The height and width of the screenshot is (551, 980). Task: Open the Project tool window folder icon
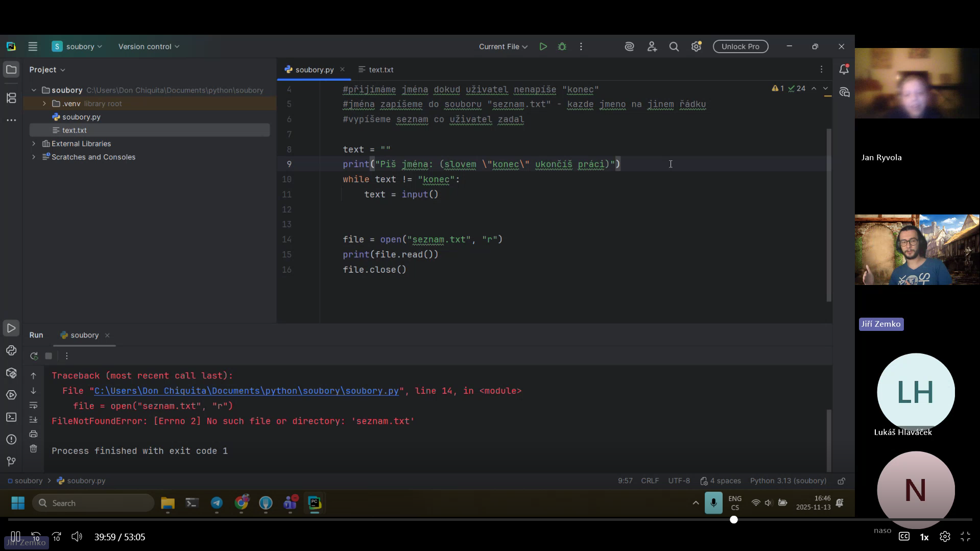11,69
